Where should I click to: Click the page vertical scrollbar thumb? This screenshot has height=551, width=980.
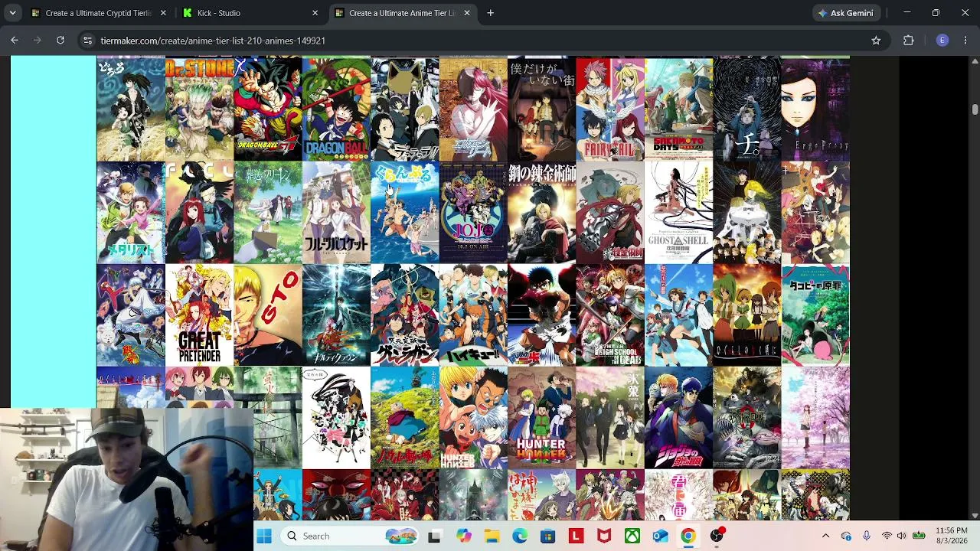(x=975, y=110)
